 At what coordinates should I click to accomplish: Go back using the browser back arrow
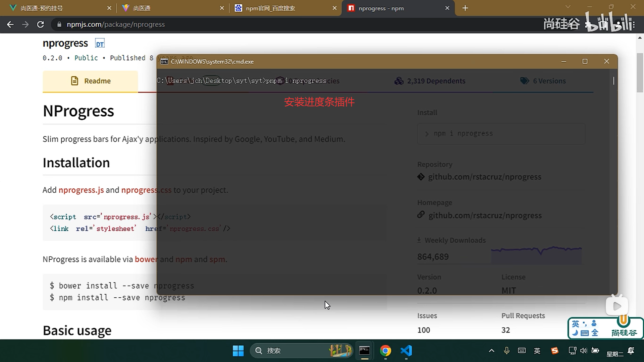click(x=10, y=24)
